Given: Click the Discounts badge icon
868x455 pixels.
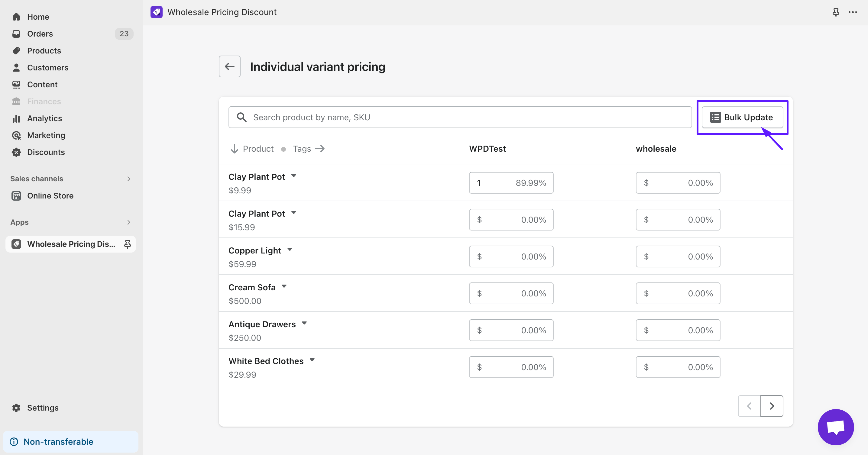Looking at the screenshot, I should tap(16, 152).
